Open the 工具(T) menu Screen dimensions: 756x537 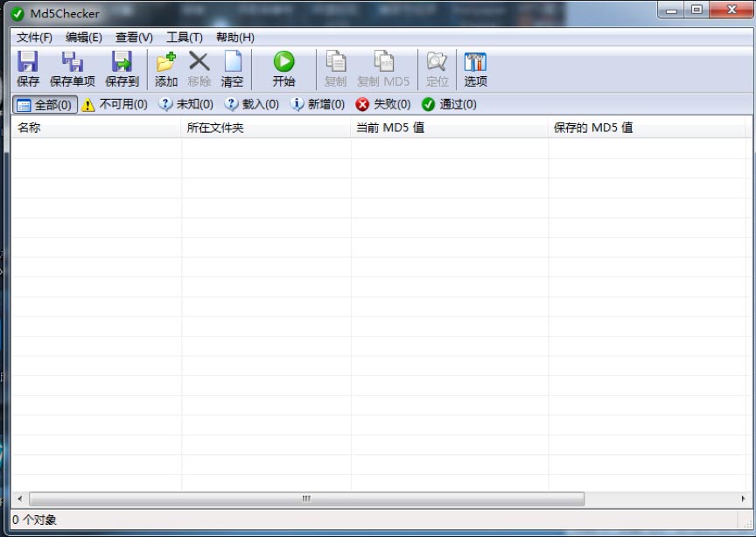[x=184, y=38]
